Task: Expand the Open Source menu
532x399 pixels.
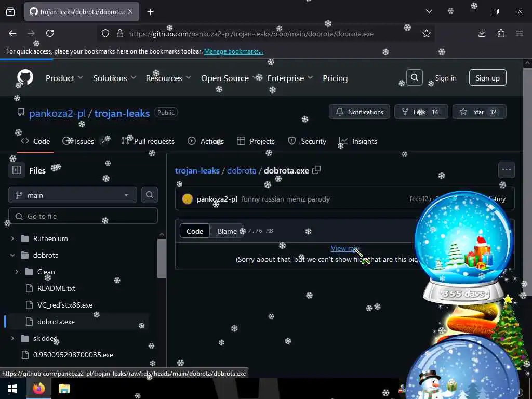Action: point(229,78)
